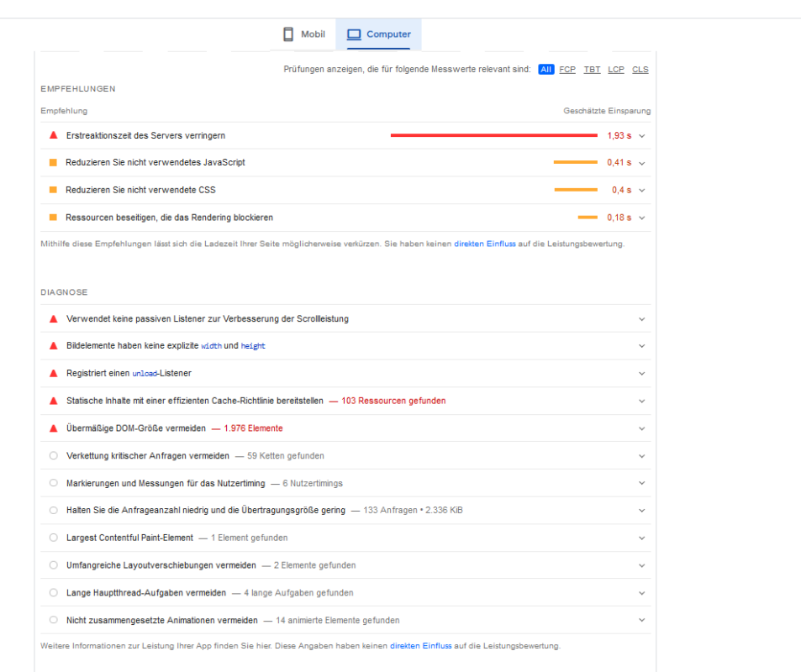Click grey circle beside Largest Contentful Paint-Element
801x672 pixels.
point(53,538)
